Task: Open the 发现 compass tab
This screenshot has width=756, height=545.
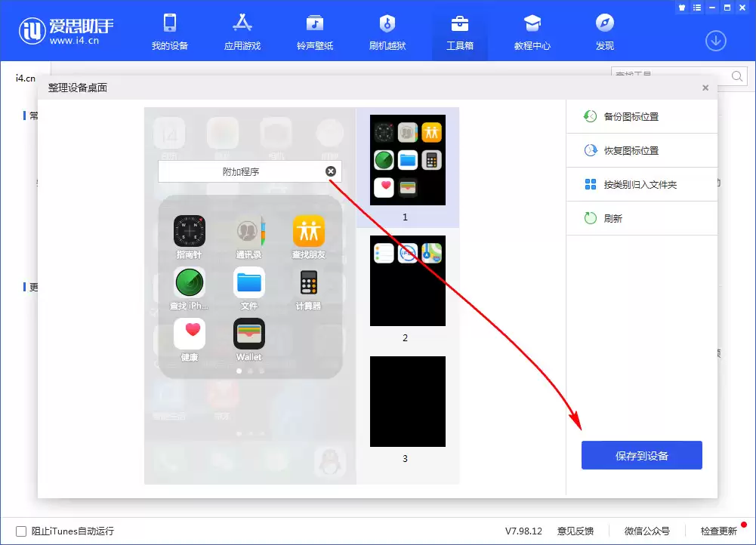Action: (605, 32)
